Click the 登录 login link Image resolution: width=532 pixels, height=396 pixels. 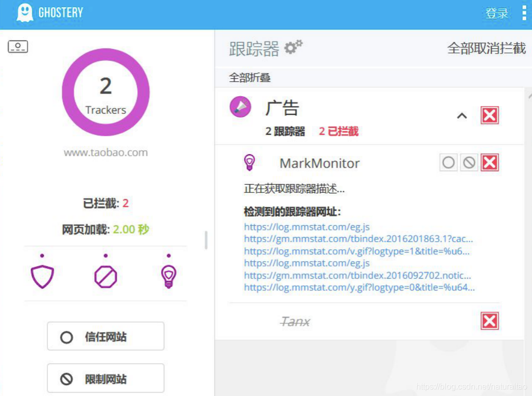[x=496, y=13]
